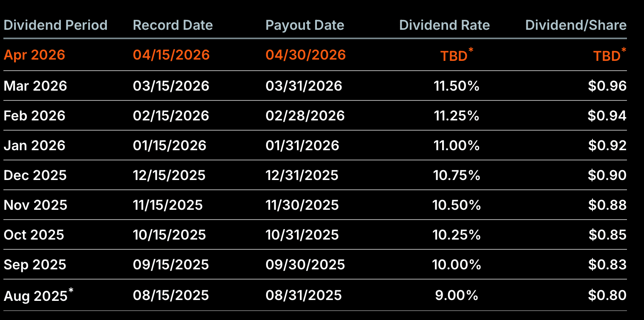The width and height of the screenshot is (644, 320).
Task: Select the Apr 2026 dividend period
Action: (34, 55)
